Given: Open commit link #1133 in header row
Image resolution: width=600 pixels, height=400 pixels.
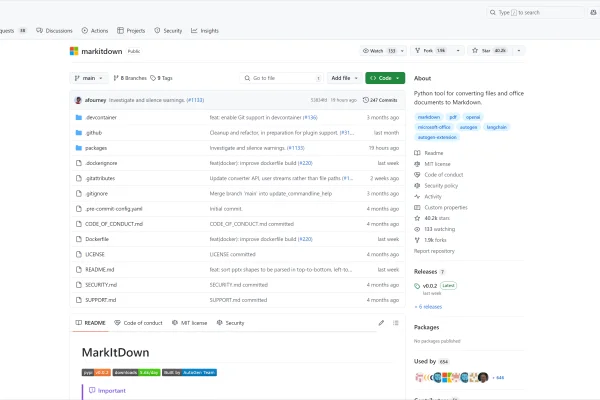Looking at the screenshot, I should pos(195,100).
